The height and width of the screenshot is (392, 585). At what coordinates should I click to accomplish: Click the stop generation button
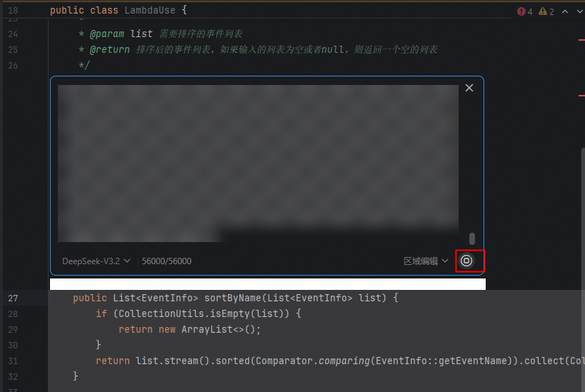pos(466,261)
